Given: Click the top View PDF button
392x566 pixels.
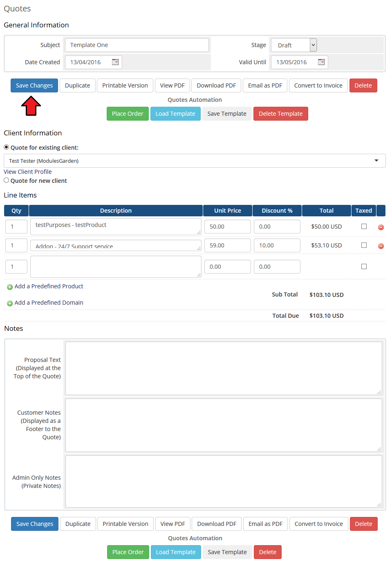Looking at the screenshot, I should (172, 85).
